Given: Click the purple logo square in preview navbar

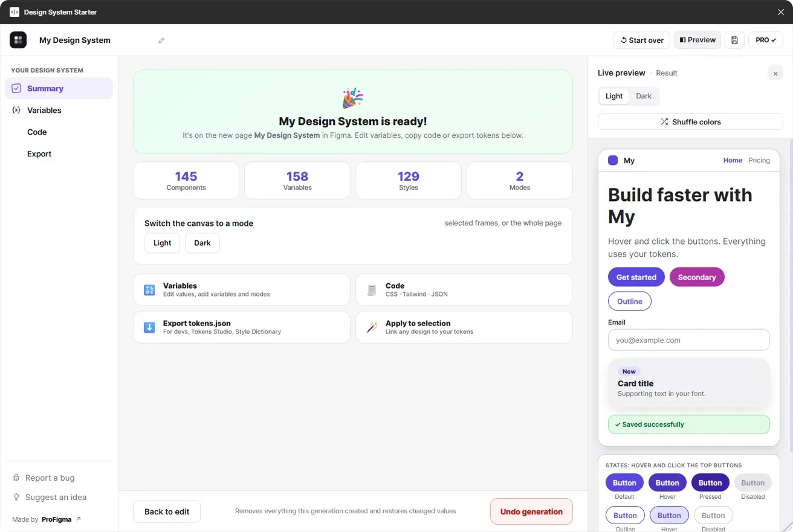Looking at the screenshot, I should point(613,161).
